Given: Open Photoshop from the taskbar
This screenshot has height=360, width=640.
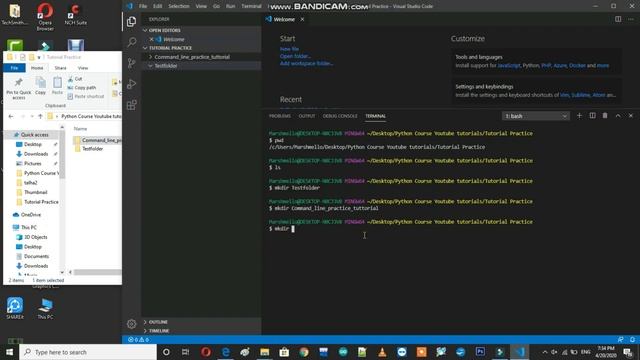Looking at the screenshot, I should [480, 352].
